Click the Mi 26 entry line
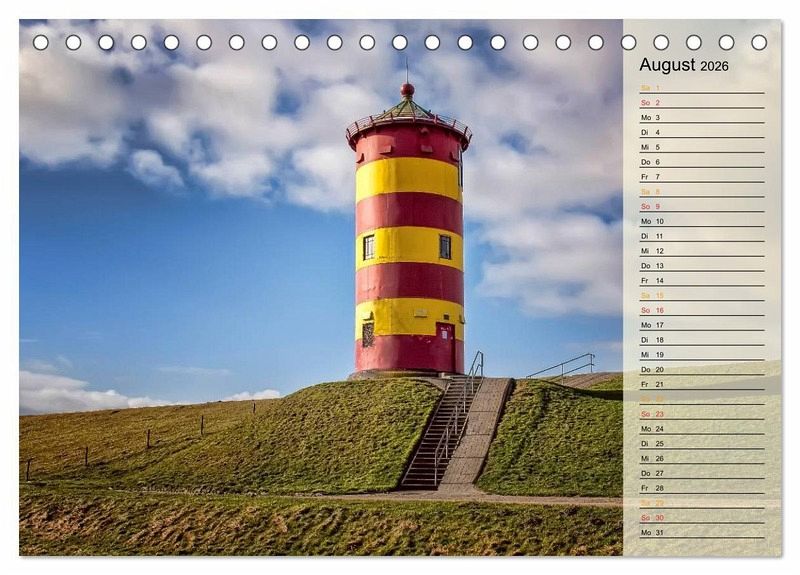This screenshot has width=800, height=575. tap(701, 458)
